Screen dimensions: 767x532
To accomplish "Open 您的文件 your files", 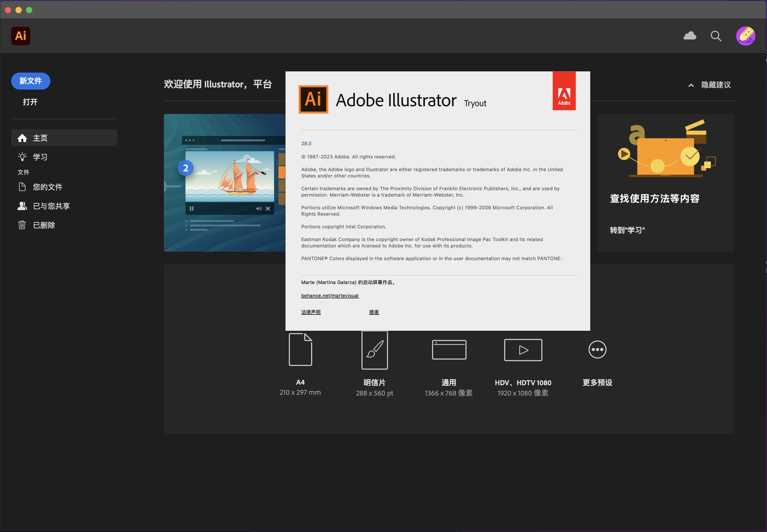I will [x=47, y=187].
